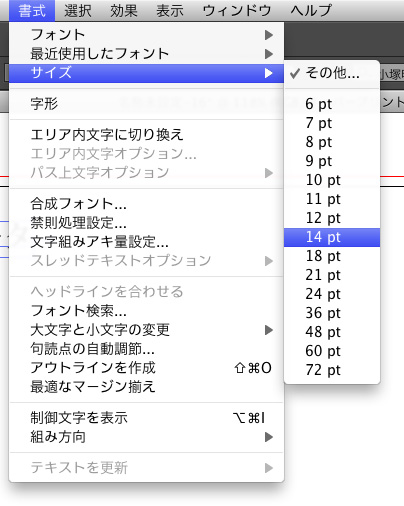Open the 効果 menu
Viewport: 404px width, 506px height.
124,11
